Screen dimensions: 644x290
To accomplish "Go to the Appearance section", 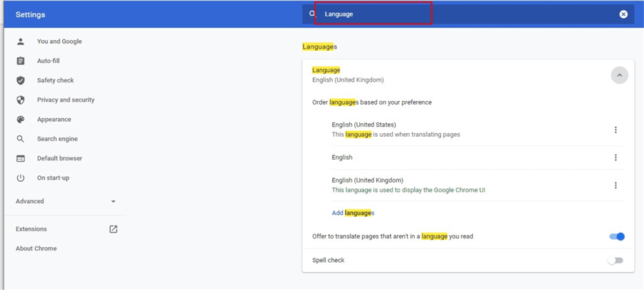I will pyautogui.click(x=54, y=120).
